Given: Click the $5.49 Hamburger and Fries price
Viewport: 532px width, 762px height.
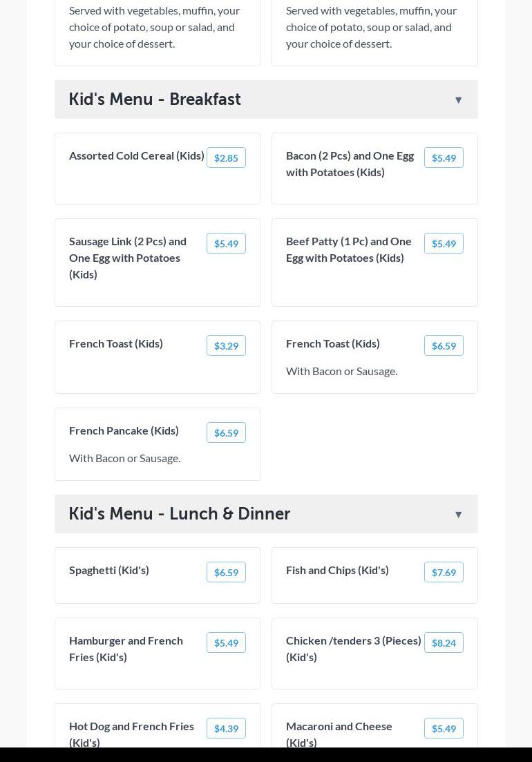Looking at the screenshot, I should [x=226, y=643].
